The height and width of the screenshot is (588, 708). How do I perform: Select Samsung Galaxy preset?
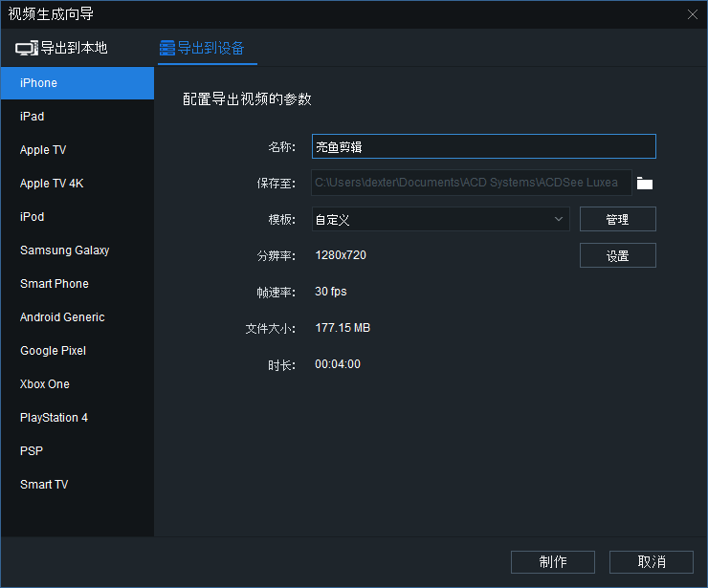[77, 250]
